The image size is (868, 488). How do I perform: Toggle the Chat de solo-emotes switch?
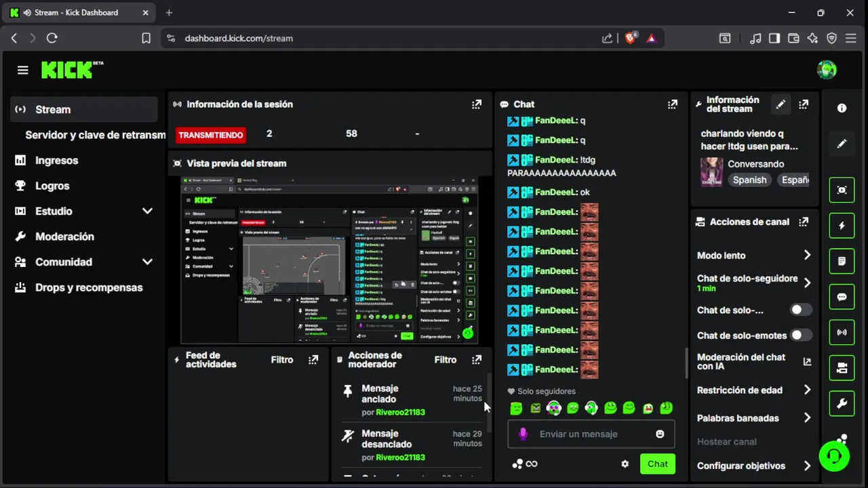point(801,335)
